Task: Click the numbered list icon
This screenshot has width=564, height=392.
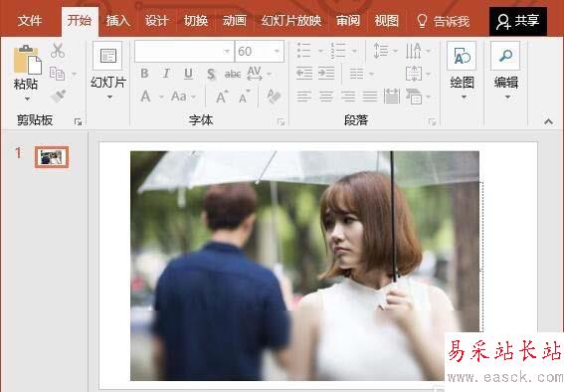Action: pyautogui.click(x=338, y=51)
